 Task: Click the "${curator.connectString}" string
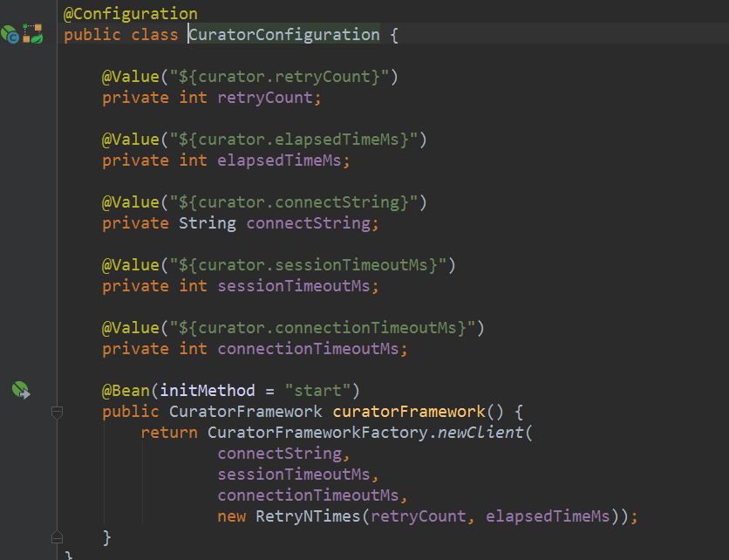[294, 202]
